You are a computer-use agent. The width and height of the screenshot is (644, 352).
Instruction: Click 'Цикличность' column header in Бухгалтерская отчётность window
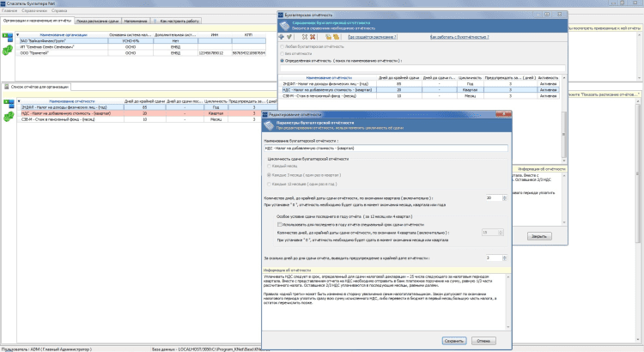pyautogui.click(x=470, y=77)
